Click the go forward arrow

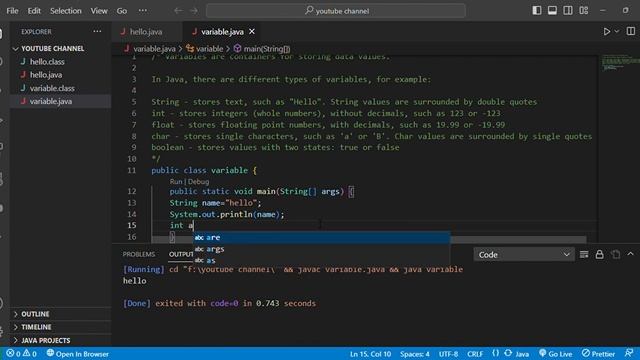point(194,11)
